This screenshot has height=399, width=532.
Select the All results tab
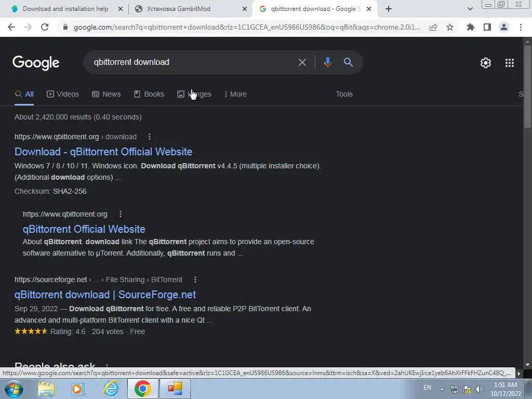click(x=24, y=95)
